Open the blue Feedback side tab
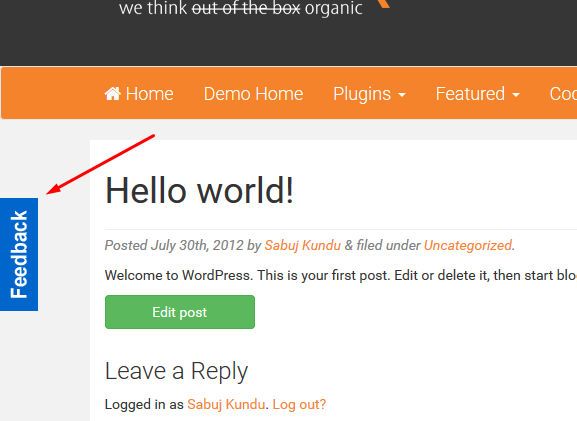 19,254
